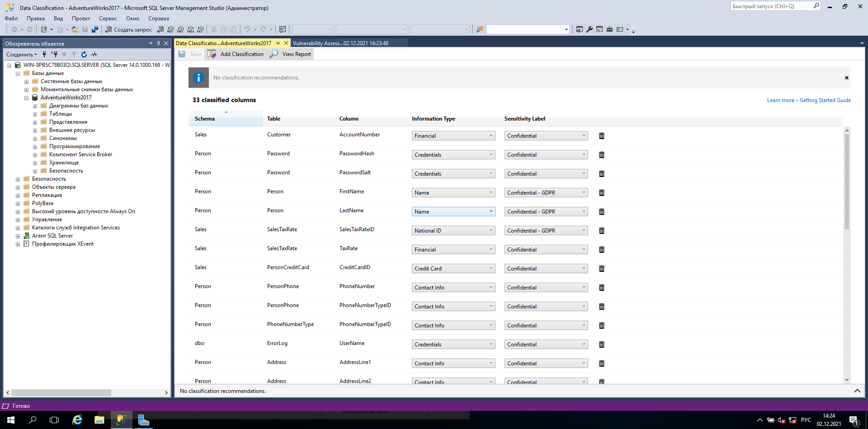Dismiss the classification recommendations info bar

[x=847, y=78]
